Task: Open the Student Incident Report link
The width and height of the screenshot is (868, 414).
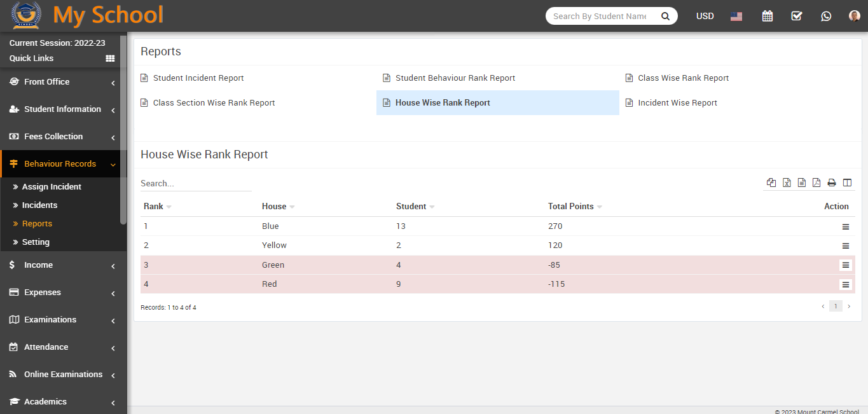Action: (198, 78)
